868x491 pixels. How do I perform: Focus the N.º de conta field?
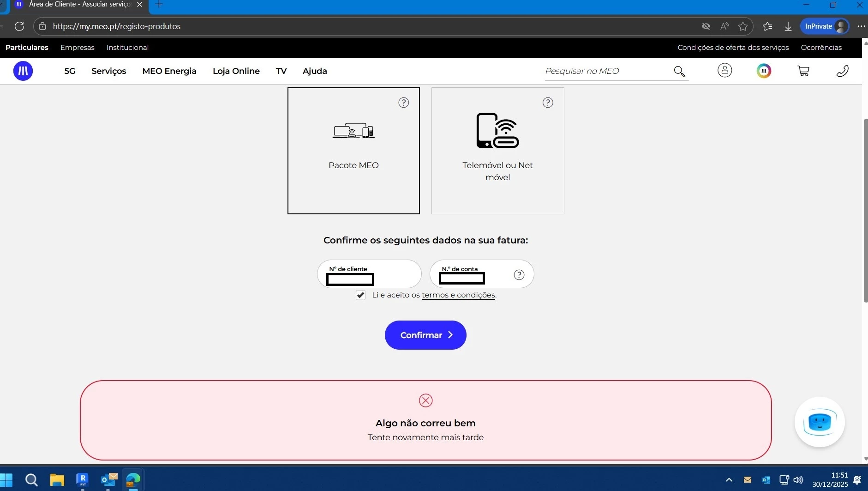[482, 274]
